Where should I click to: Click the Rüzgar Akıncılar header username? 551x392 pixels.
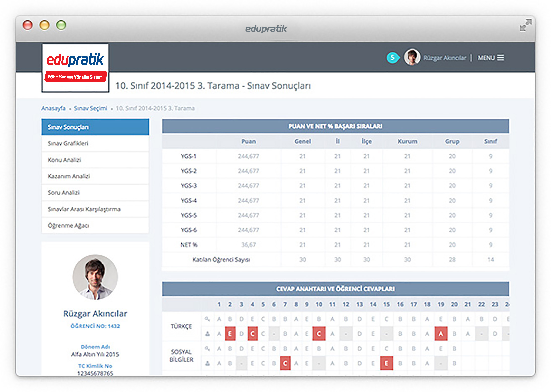[x=445, y=58]
